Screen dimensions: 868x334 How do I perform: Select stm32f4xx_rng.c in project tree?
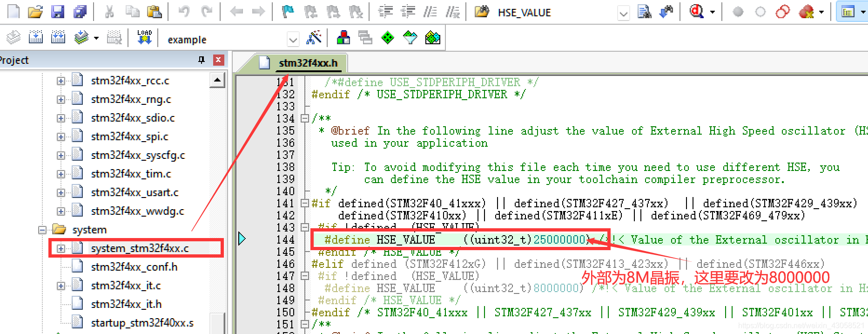pyautogui.click(x=131, y=99)
